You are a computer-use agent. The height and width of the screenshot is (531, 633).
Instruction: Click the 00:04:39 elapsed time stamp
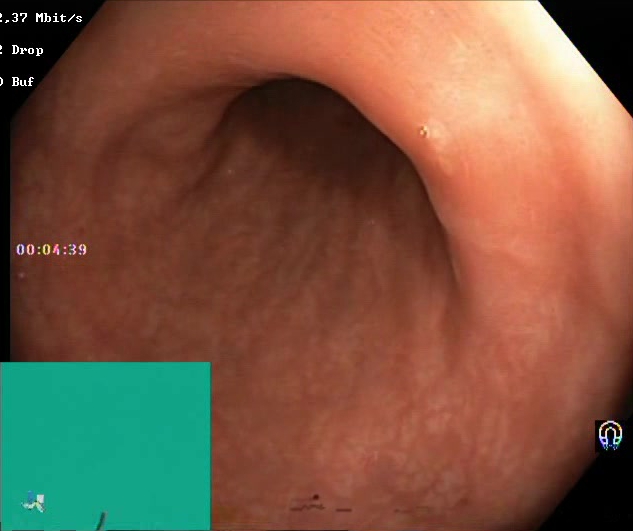tap(52, 250)
